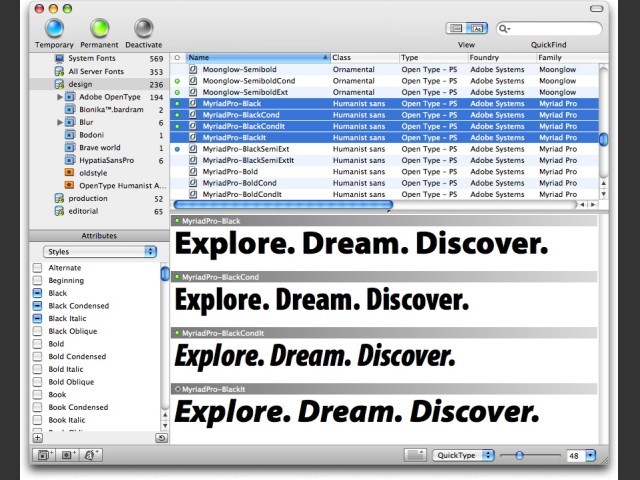The image size is (640, 480).
Task: Activate fonts with the Temporary button
Action: pos(54,28)
